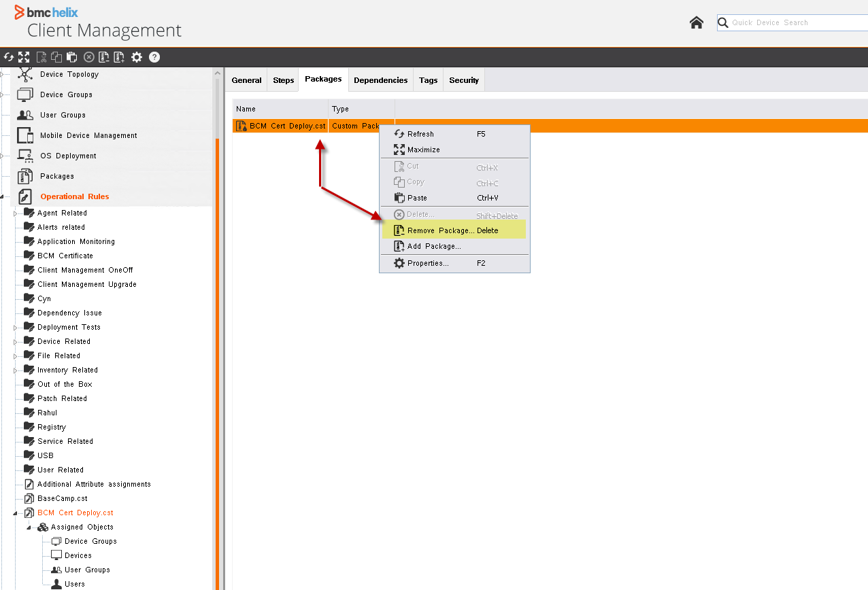Image resolution: width=868 pixels, height=590 pixels.
Task: Click the Copy icon in the dark toolbar
Action: [56, 57]
